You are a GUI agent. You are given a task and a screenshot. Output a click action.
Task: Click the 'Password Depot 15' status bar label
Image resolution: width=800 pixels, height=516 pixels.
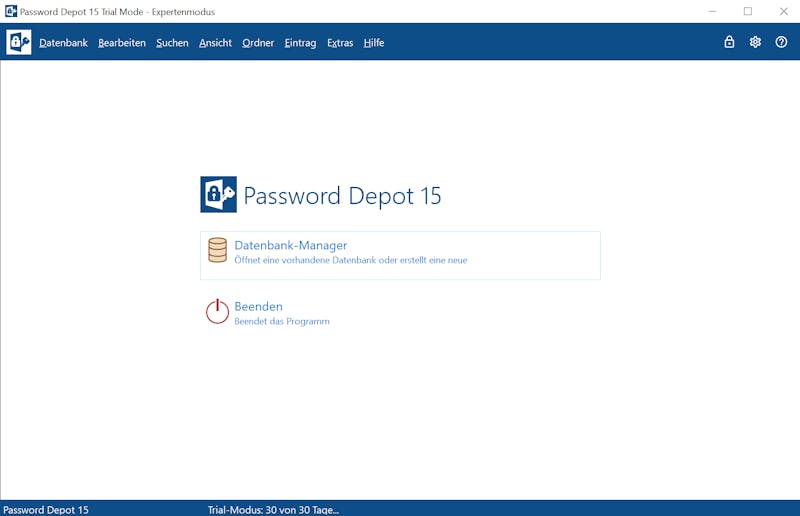[46, 510]
